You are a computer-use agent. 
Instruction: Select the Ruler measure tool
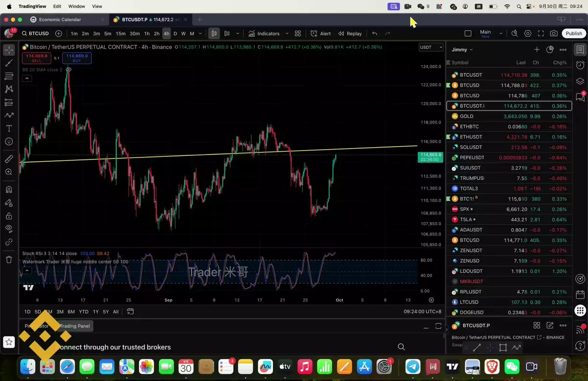(x=9, y=159)
